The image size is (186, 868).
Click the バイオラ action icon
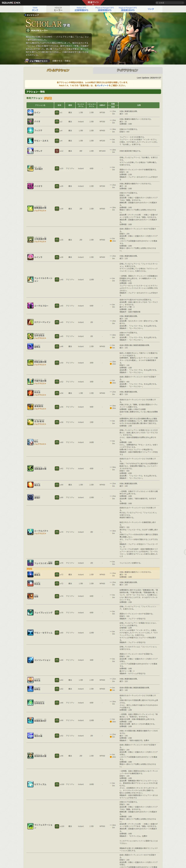click(30, 186)
